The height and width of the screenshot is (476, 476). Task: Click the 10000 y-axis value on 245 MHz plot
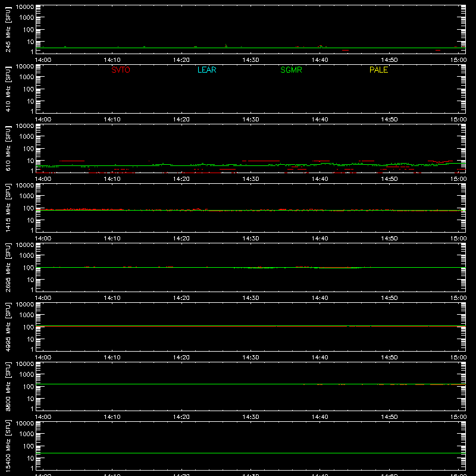pos(25,7)
